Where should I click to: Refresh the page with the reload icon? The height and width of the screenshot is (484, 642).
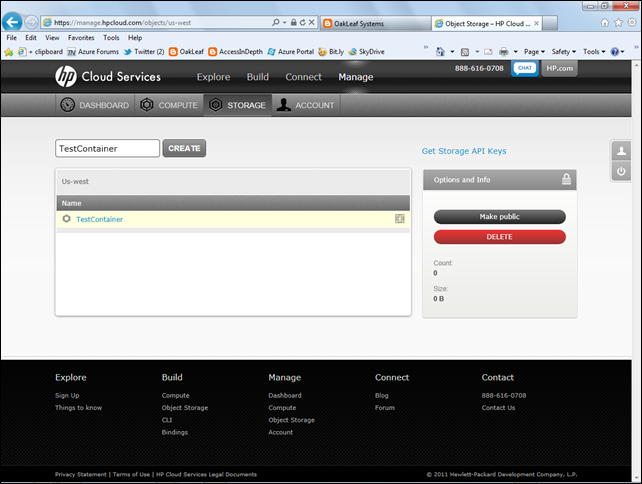coord(303,23)
